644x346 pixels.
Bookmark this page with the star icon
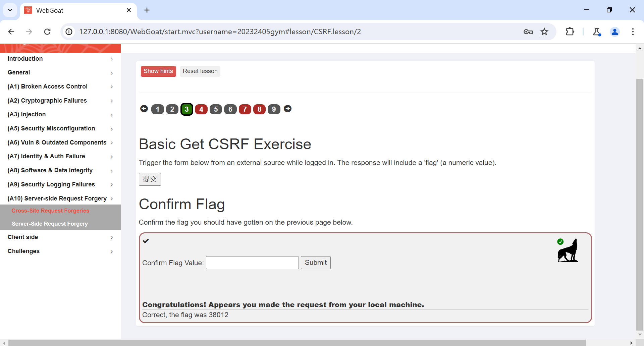(x=544, y=32)
